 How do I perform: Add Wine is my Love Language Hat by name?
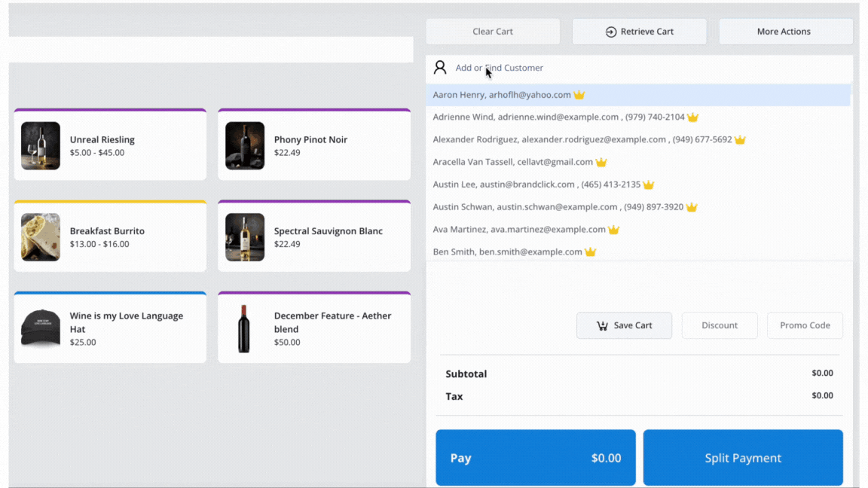(x=127, y=322)
